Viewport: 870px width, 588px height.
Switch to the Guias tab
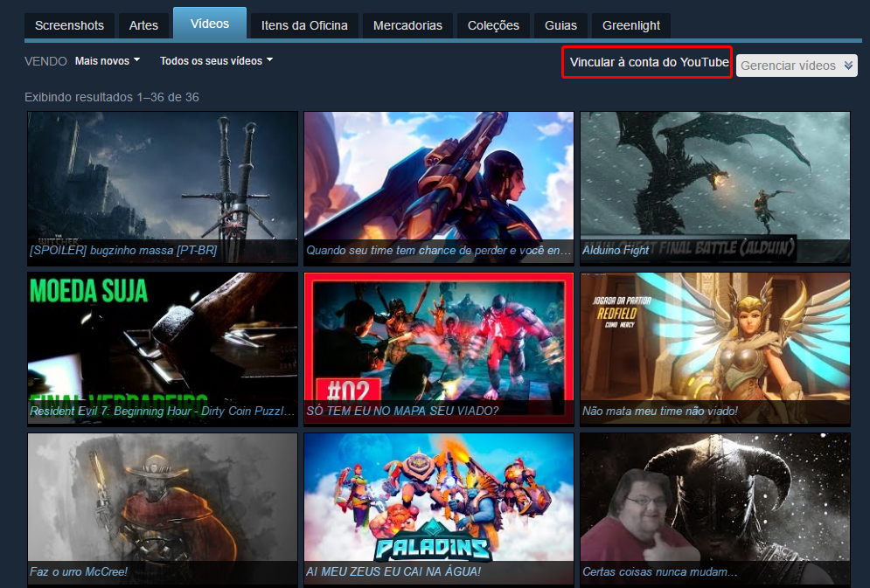(x=561, y=25)
